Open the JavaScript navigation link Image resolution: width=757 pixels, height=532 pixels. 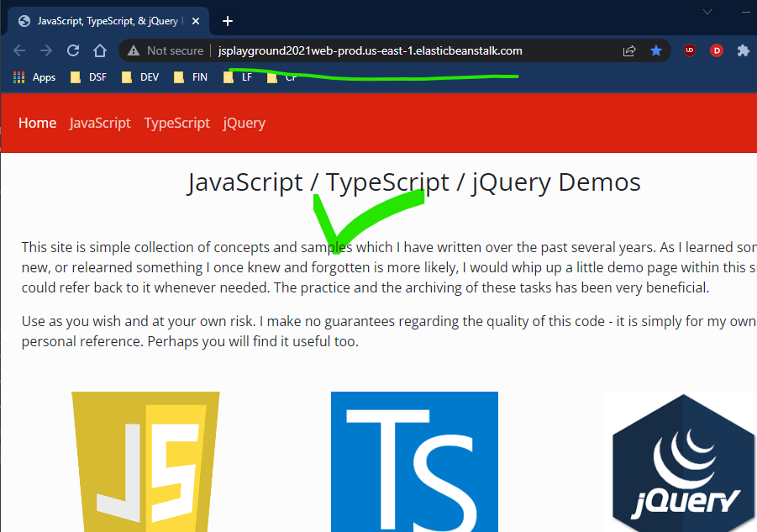pos(100,123)
